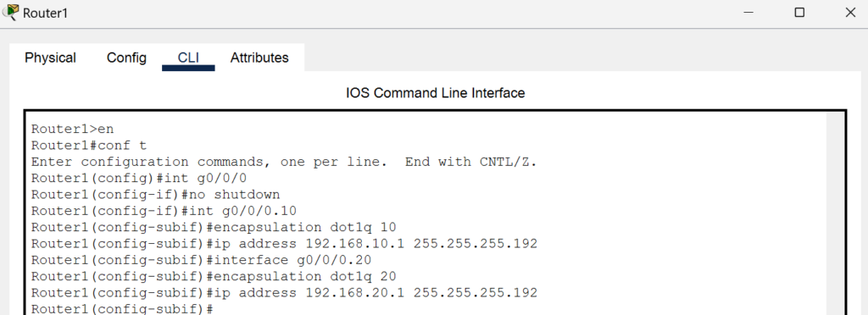Click the 'Router1>en' line in terminal
Viewport: 868px width, 315px height.
point(73,129)
